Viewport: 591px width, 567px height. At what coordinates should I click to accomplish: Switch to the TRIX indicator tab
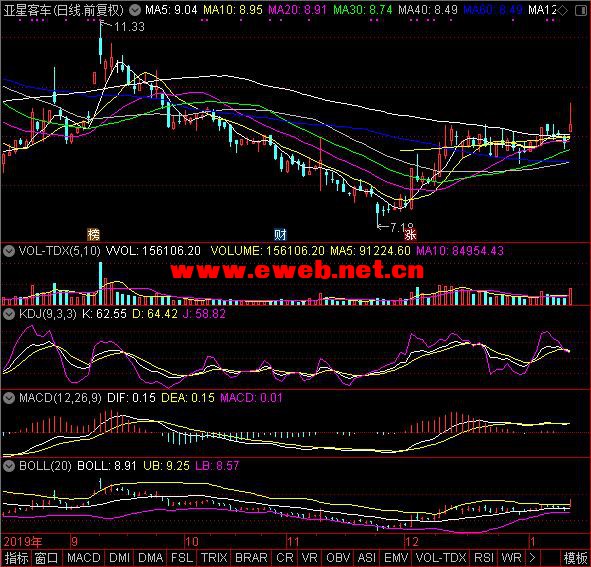(x=214, y=558)
